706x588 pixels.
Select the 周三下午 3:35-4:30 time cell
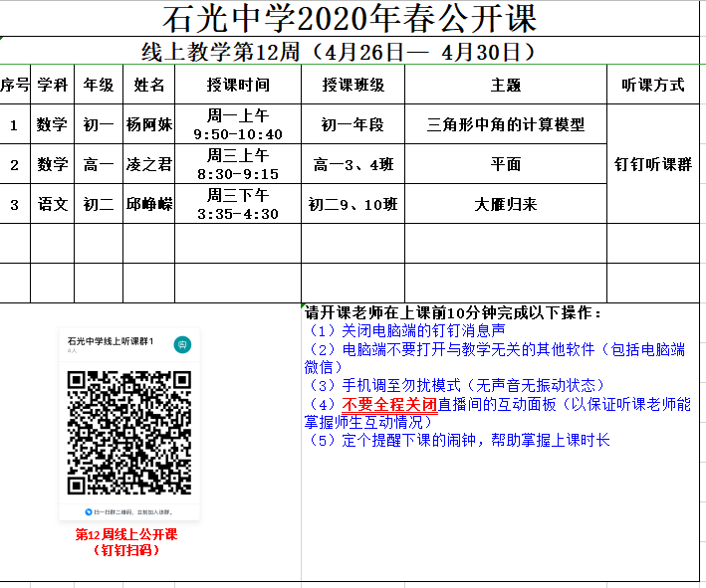click(237, 204)
